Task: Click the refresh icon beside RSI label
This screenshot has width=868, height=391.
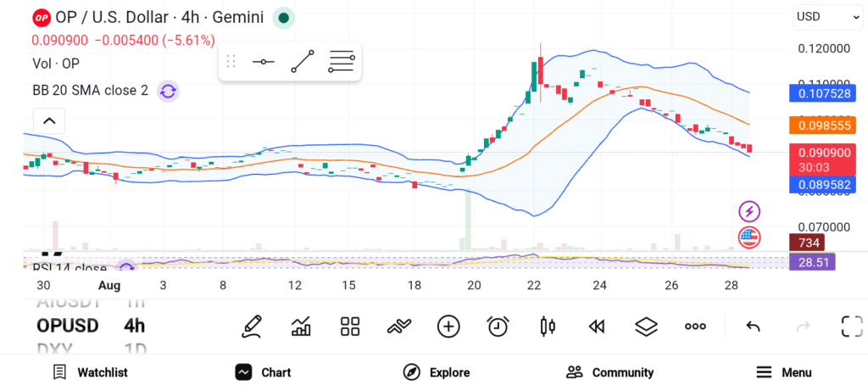Action: pyautogui.click(x=127, y=266)
